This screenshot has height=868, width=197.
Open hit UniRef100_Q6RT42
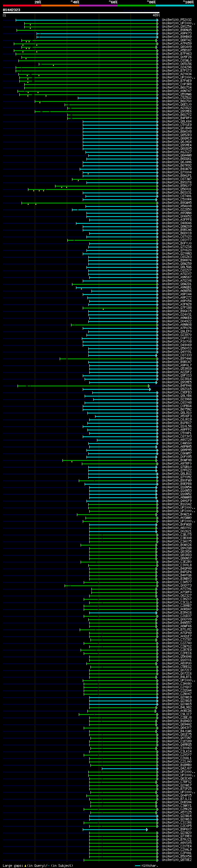click(177, 40)
